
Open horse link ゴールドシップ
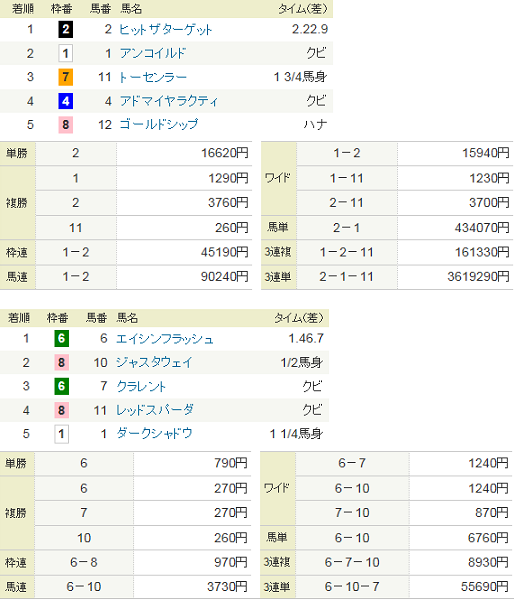click(159, 124)
